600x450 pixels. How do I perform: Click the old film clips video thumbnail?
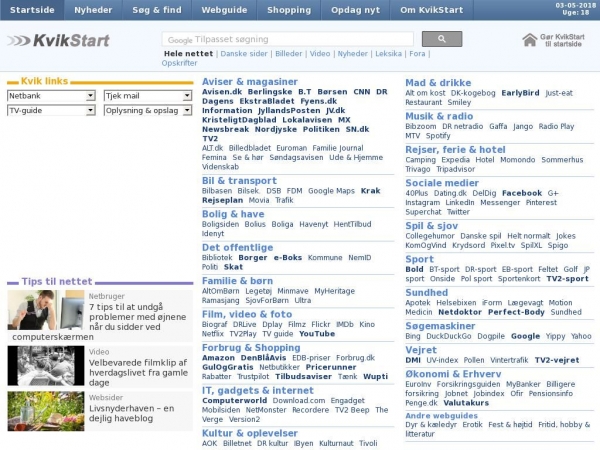(46, 364)
